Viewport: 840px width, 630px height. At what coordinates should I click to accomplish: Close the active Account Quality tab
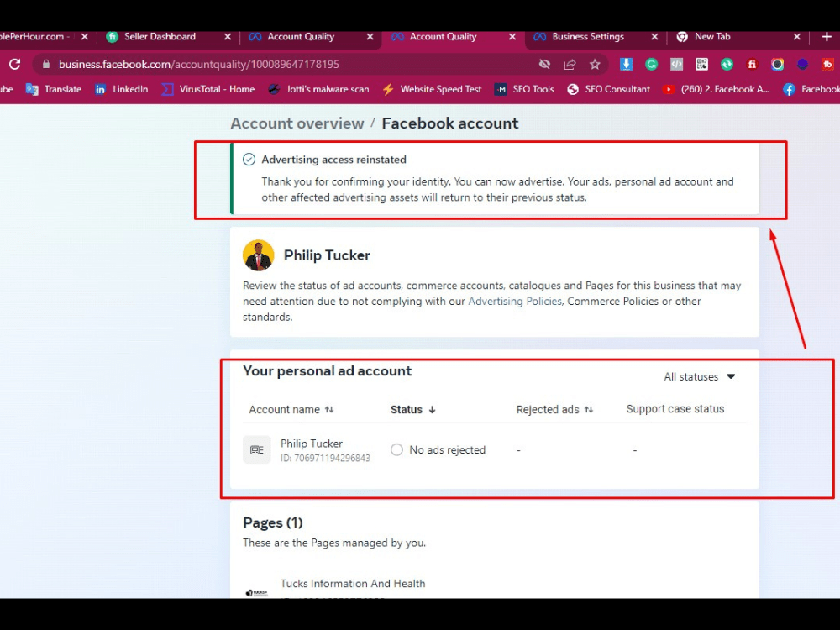512,36
